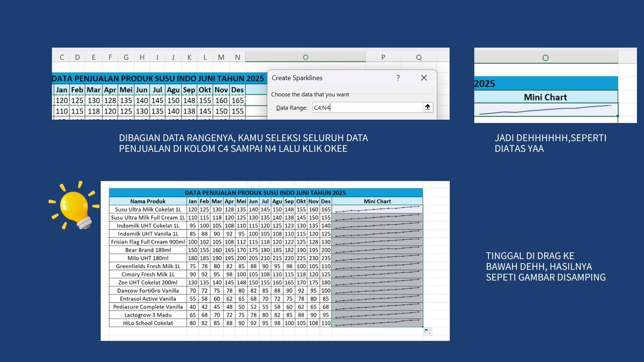This screenshot has width=644, height=362.
Task: Select column Q header
Action: [x=419, y=57]
